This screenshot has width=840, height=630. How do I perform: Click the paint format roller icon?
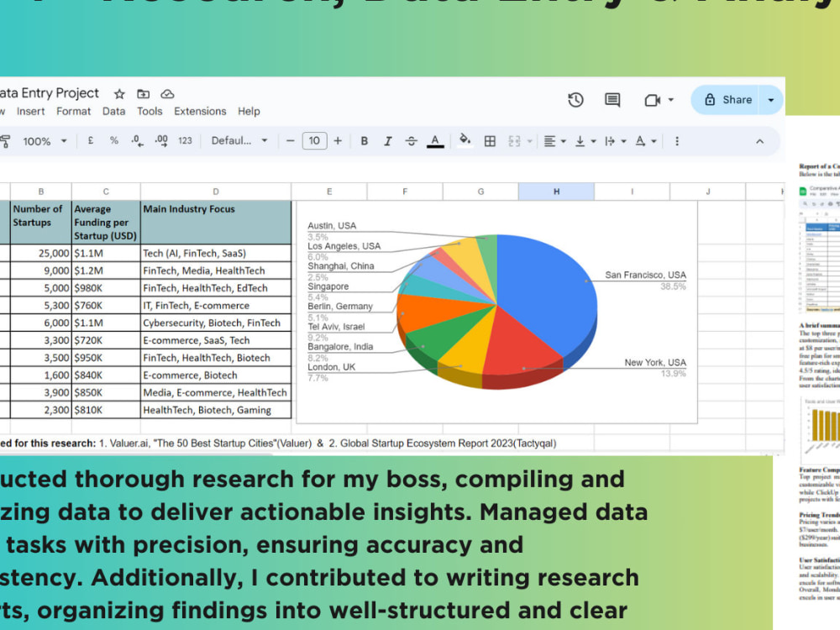coord(5,141)
